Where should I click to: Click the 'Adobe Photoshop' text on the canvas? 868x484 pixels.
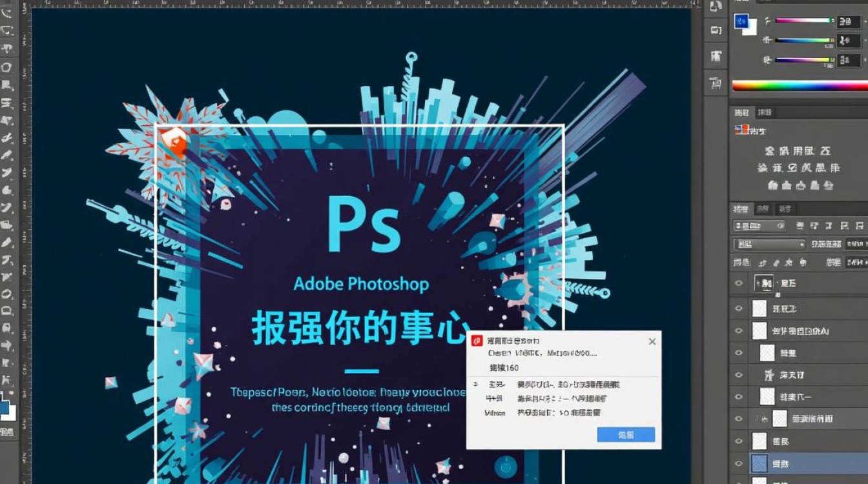click(361, 284)
